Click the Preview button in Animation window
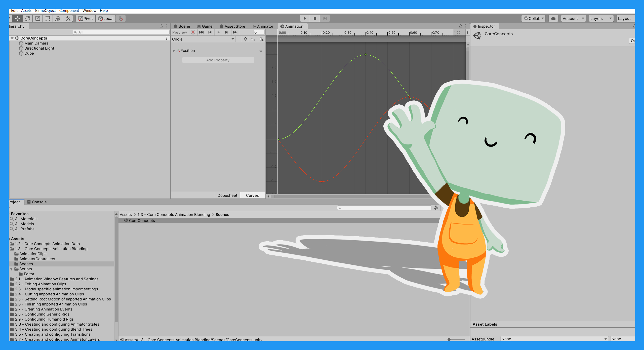644x350 pixels. point(180,32)
